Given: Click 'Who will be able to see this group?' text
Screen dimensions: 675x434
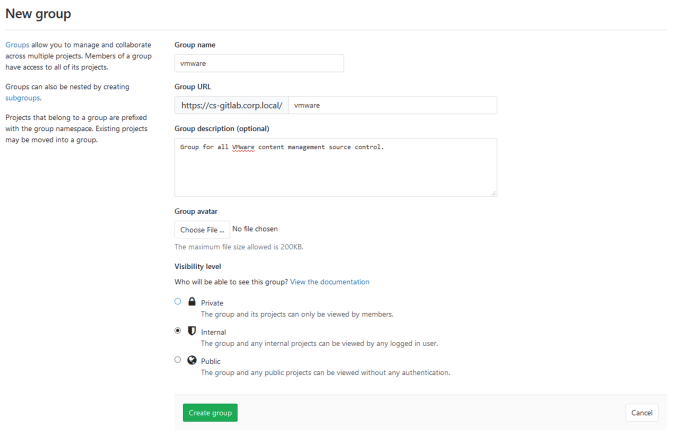Looking at the screenshot, I should (231, 282).
